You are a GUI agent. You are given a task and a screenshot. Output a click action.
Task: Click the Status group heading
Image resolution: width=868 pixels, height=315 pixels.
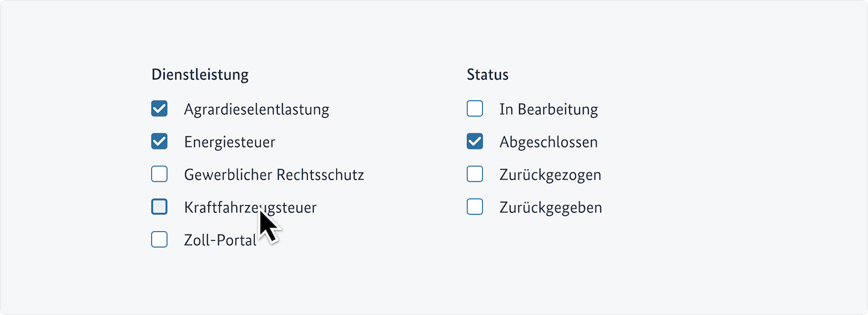pos(487,74)
